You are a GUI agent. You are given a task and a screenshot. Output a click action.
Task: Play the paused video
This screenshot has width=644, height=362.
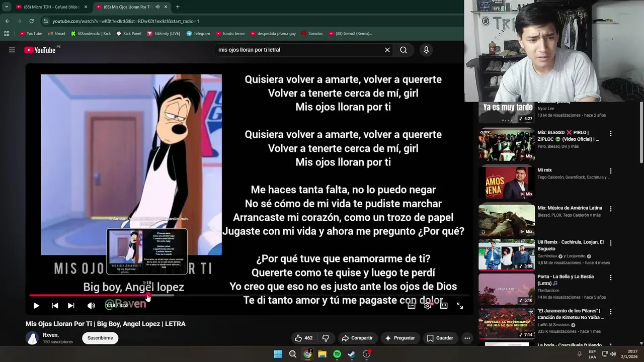[x=36, y=306]
